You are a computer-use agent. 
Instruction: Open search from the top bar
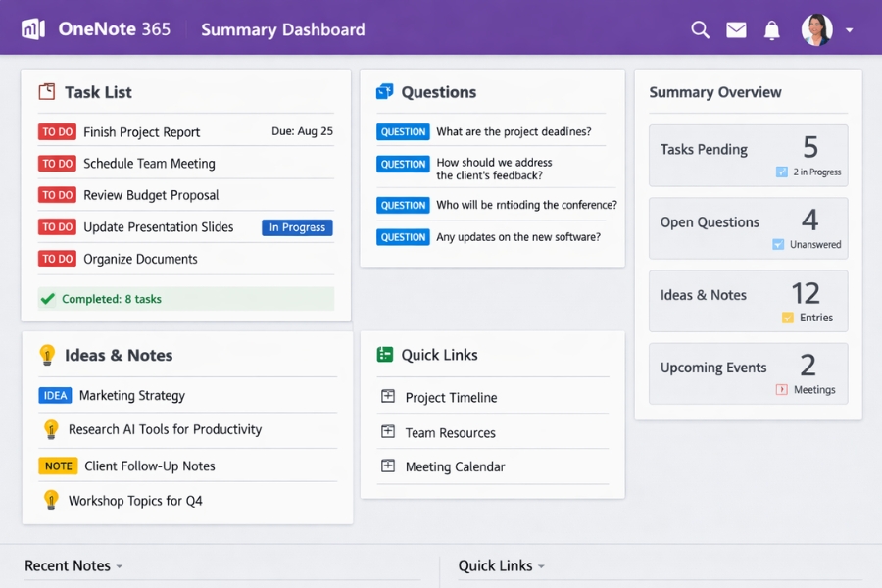(x=700, y=29)
